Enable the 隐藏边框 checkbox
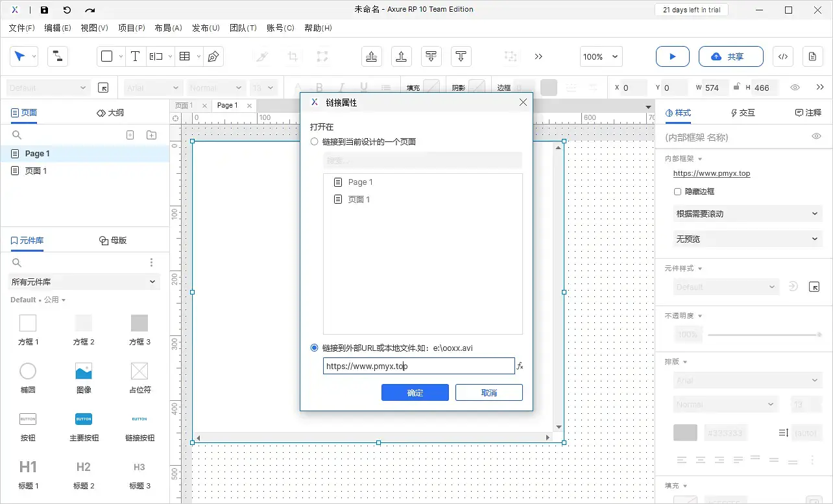The height and width of the screenshot is (504, 833). click(678, 191)
